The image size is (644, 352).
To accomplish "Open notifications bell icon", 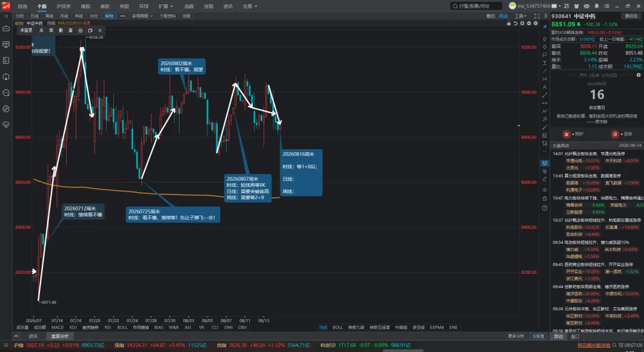I will (x=596, y=6).
